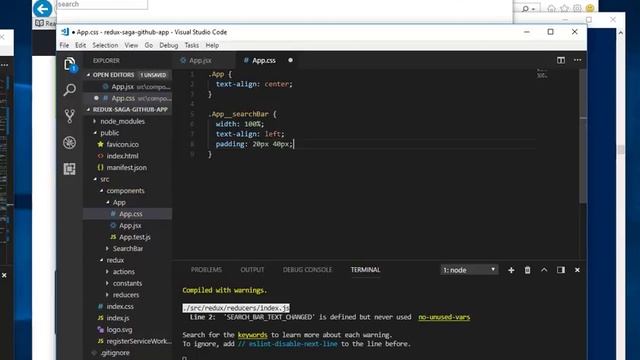Click the padding line in the editor
Image resolution: width=640 pixels, height=360 pixels.
pos(254,144)
